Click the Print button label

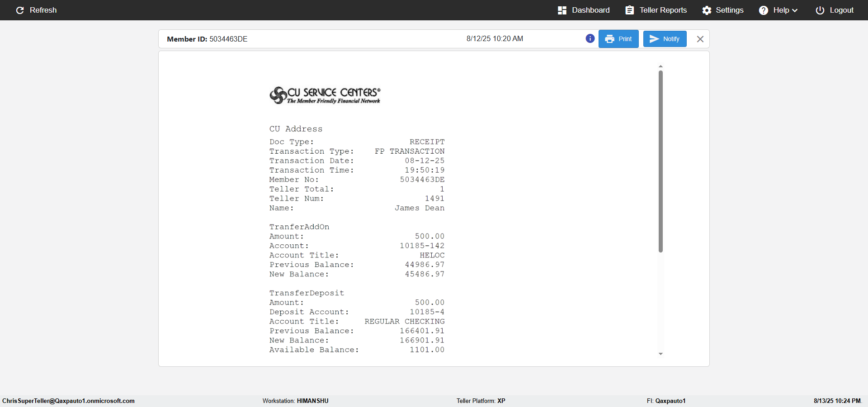(625, 39)
